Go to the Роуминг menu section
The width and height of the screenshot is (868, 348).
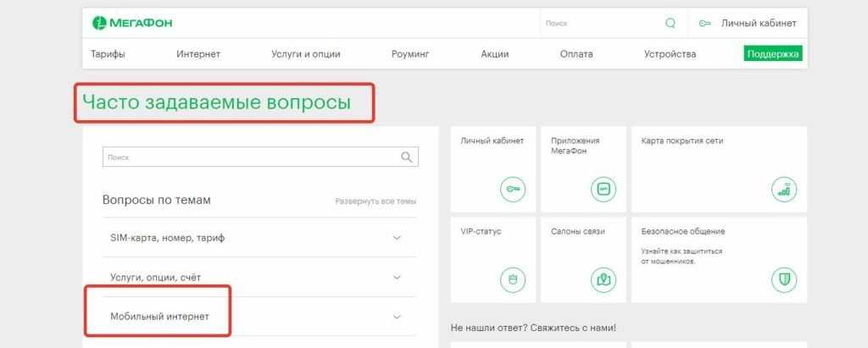tap(410, 54)
